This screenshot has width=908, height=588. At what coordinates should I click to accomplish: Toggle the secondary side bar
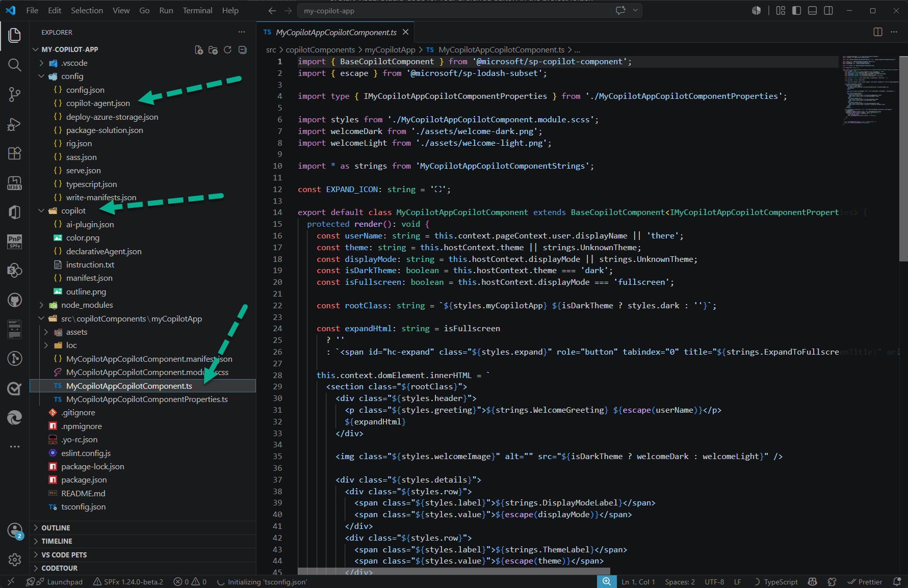(x=828, y=11)
